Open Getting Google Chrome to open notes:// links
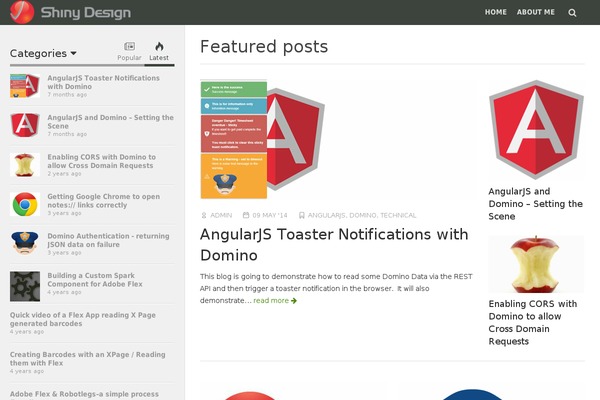Image resolution: width=600 pixels, height=400 pixels. pos(104,201)
